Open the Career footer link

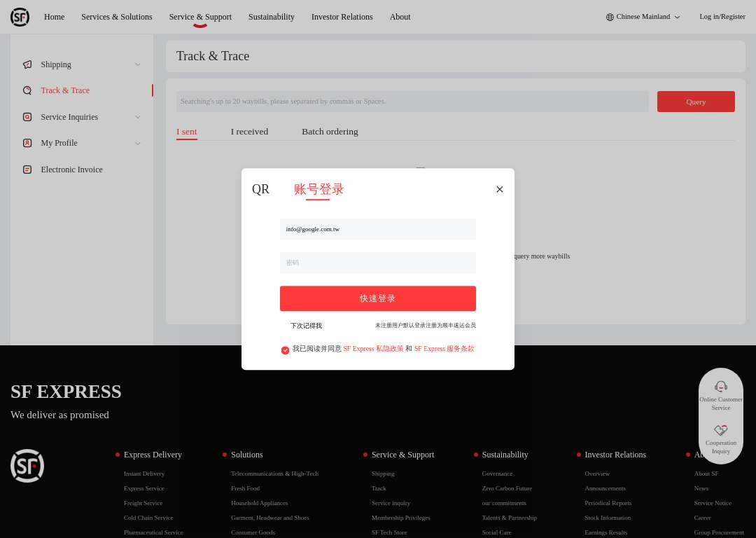click(x=703, y=518)
